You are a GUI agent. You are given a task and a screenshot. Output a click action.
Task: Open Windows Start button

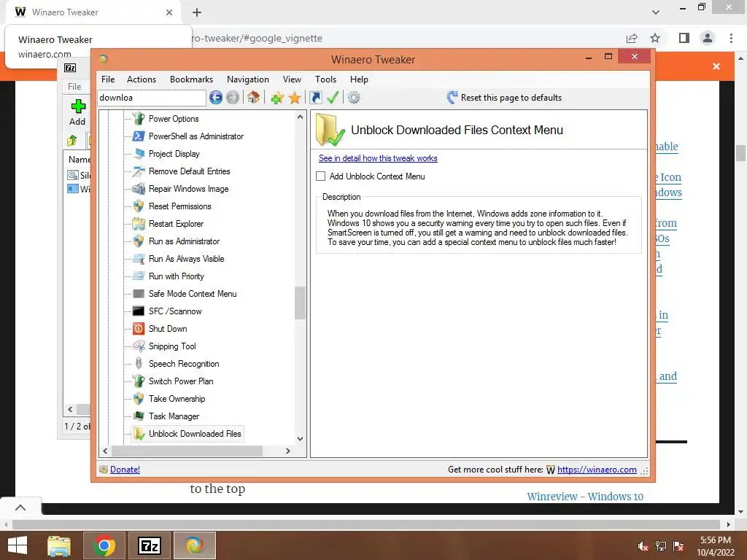click(18, 545)
